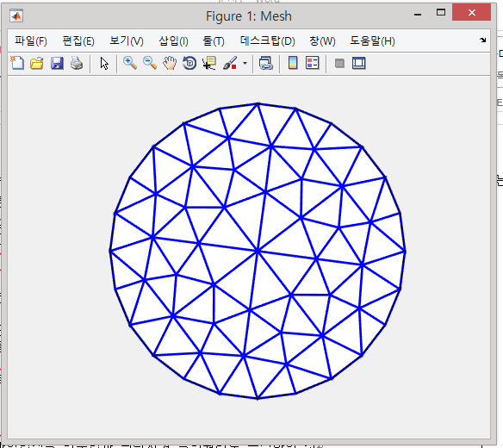Select the Pan hand tool
503x448 pixels.
pos(170,63)
